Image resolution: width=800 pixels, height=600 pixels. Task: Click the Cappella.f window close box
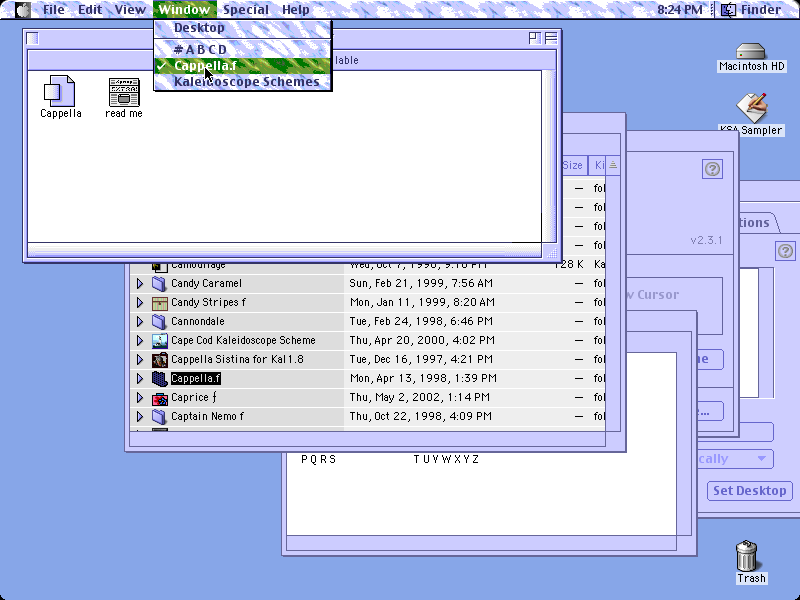[32, 38]
